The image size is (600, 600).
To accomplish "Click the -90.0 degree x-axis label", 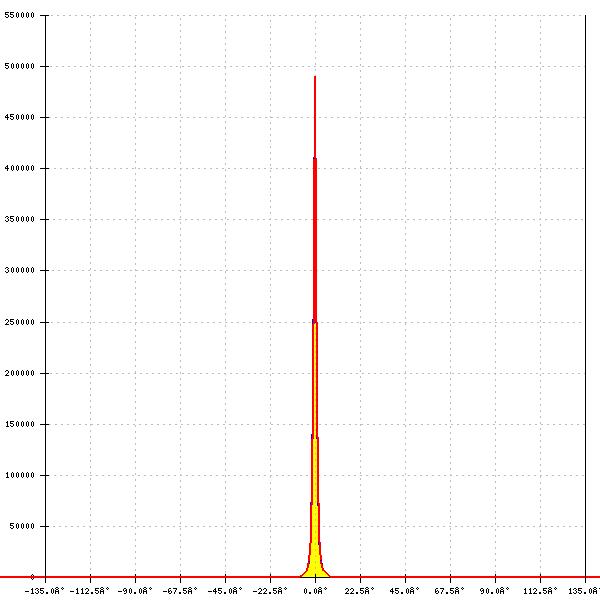I will 135,591.
